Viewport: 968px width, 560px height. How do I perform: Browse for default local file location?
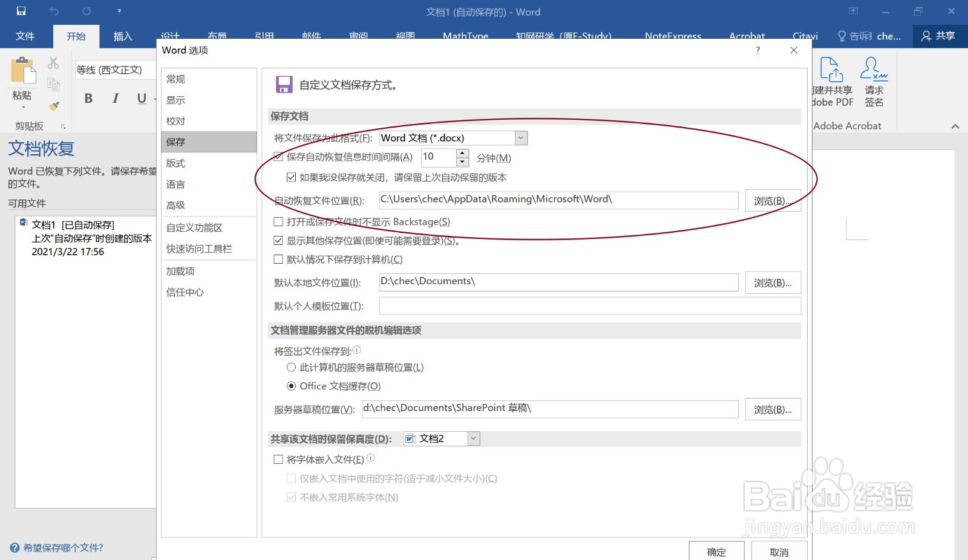[773, 283]
